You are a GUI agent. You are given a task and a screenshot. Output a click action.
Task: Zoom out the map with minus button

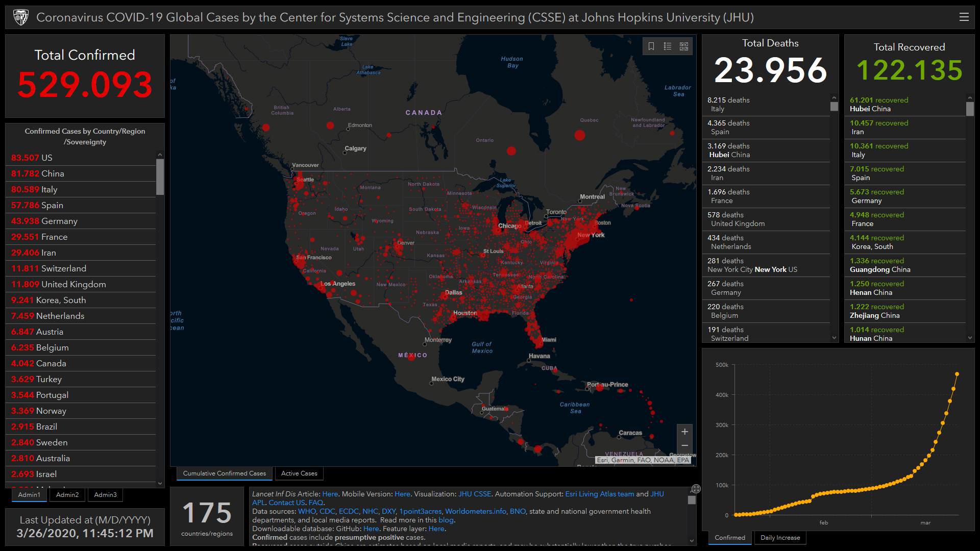tap(684, 445)
